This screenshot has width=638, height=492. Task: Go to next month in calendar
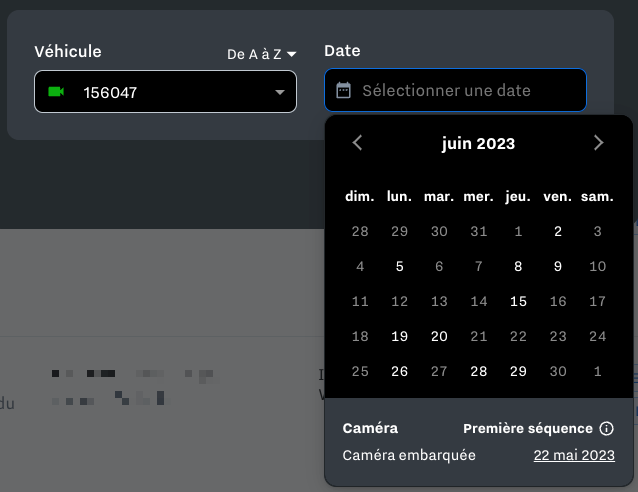[598, 143]
